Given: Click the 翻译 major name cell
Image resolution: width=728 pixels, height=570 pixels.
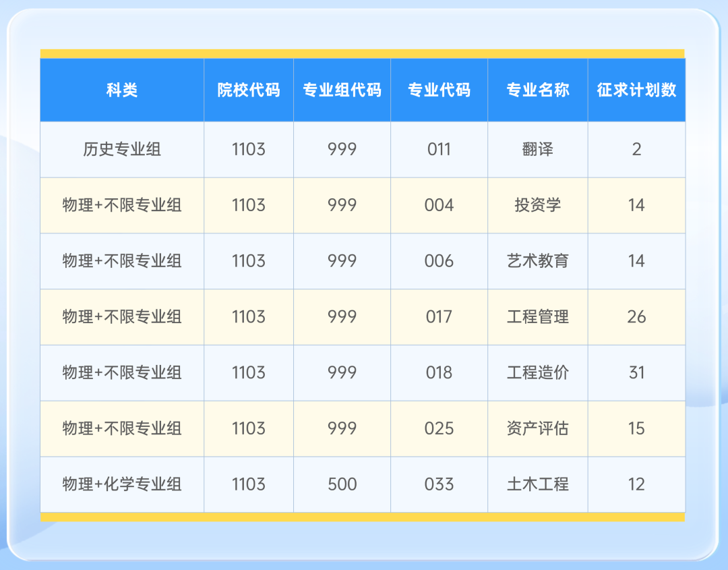Looking at the screenshot, I should click(x=537, y=150).
